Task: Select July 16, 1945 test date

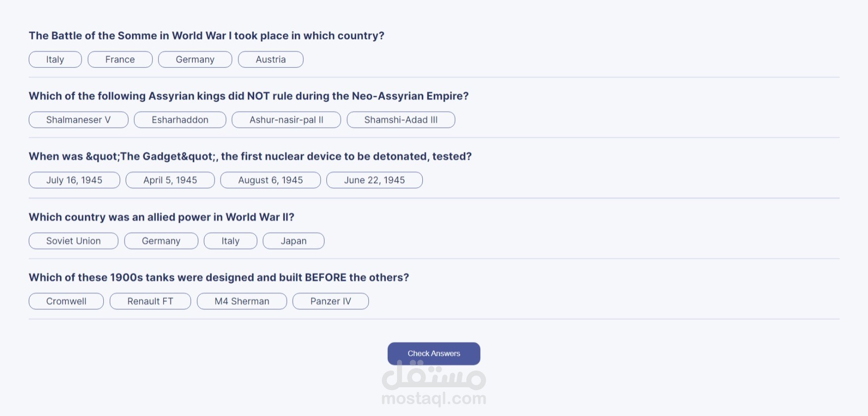Action: (74, 180)
